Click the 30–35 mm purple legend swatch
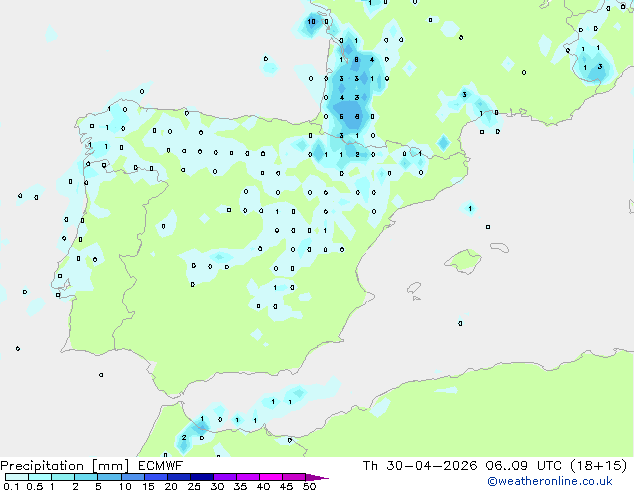 tap(224, 477)
